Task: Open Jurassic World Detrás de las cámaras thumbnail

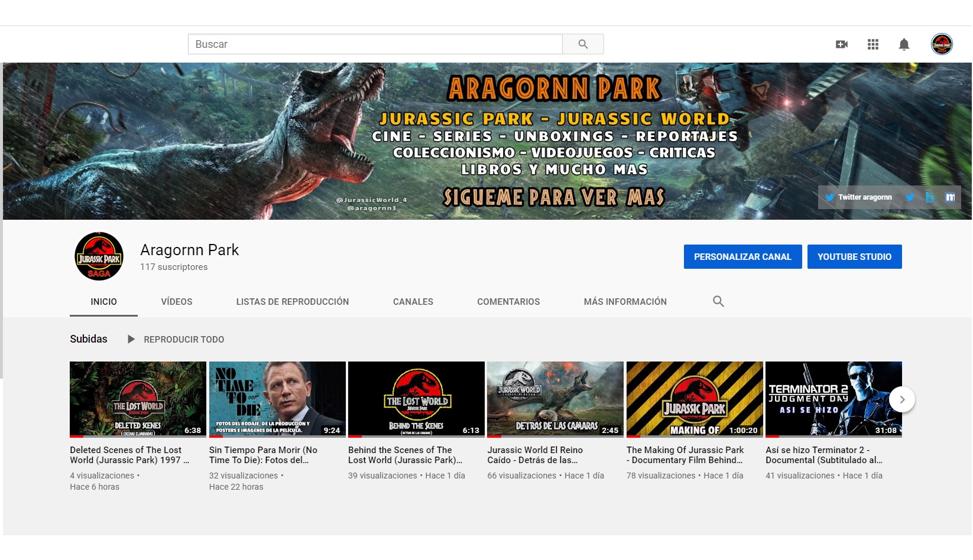Action: coord(555,399)
